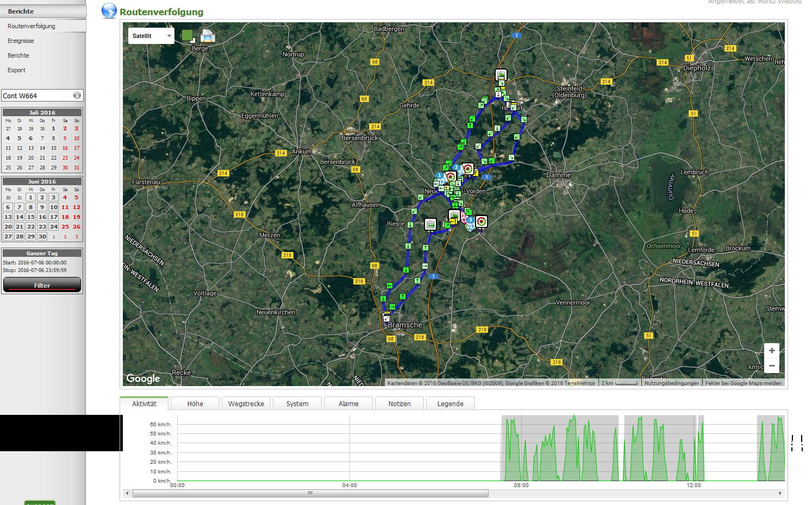The image size is (812, 505).
Task: Select June 15 in Juni 2016 calendar
Action: (31, 217)
